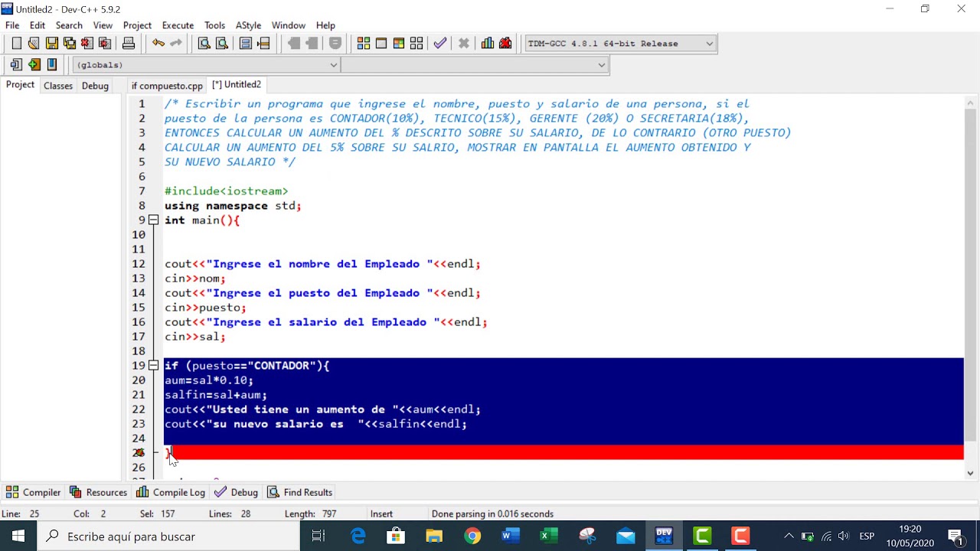Open the Tools menu

pos(214,25)
